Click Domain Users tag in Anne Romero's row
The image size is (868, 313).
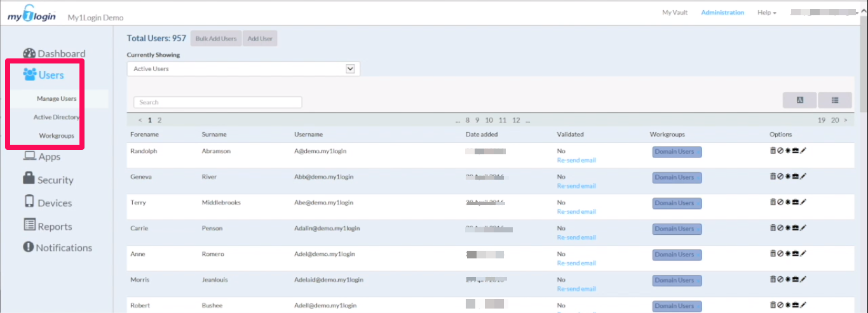pos(677,255)
